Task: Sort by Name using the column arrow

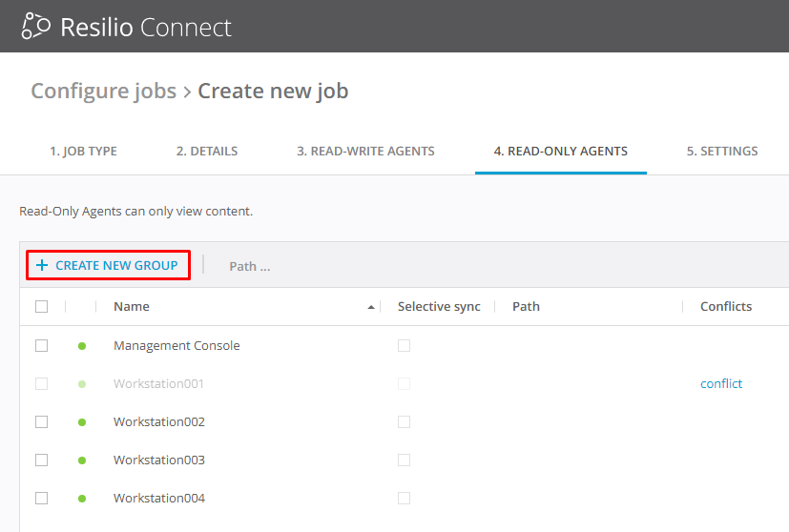Action: [370, 307]
